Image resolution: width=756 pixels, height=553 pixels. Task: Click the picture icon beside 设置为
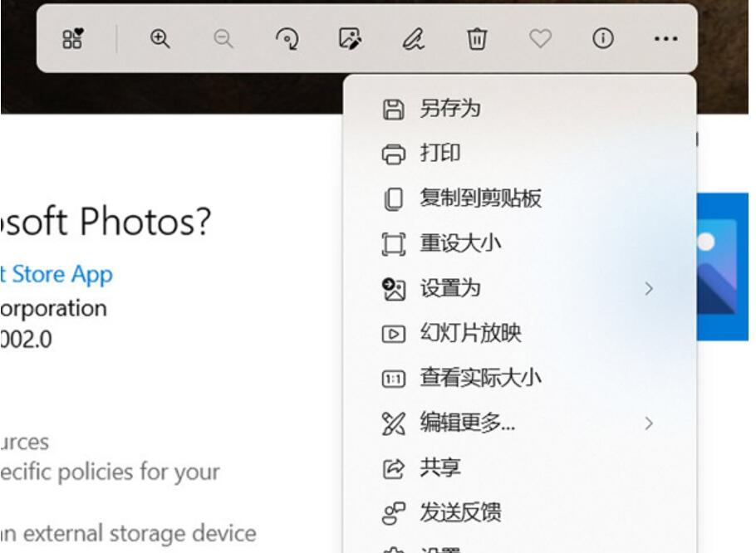[394, 289]
